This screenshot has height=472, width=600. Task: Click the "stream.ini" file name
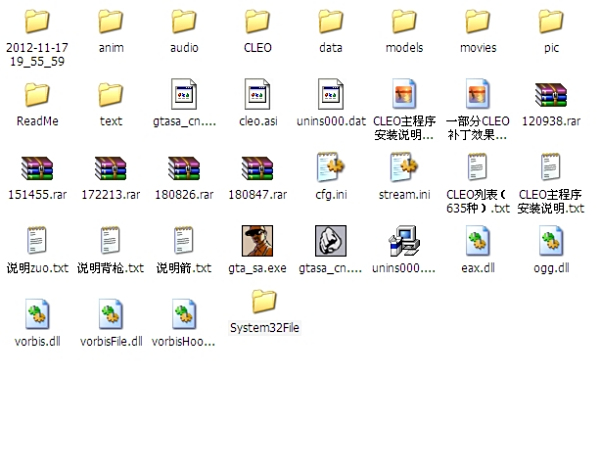tap(404, 195)
